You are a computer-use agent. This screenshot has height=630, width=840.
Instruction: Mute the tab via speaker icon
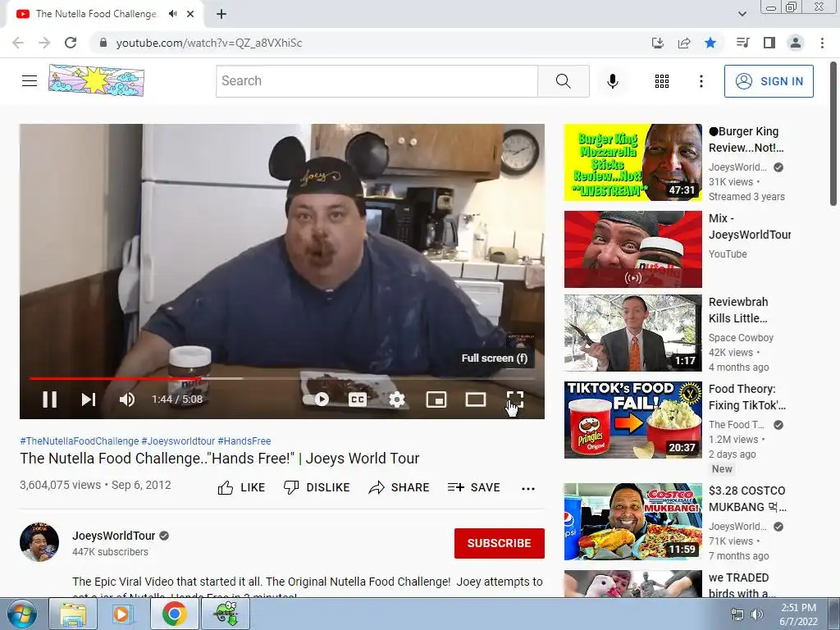172,14
